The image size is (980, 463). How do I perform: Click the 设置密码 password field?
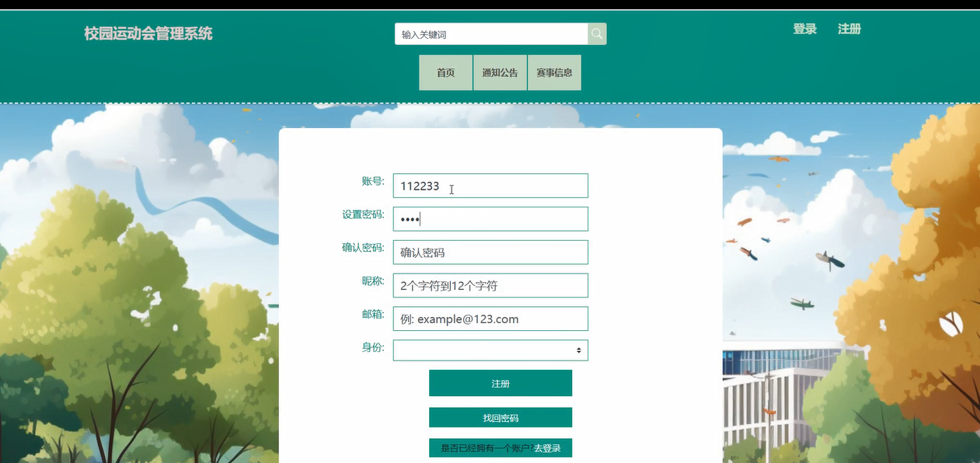pos(490,219)
